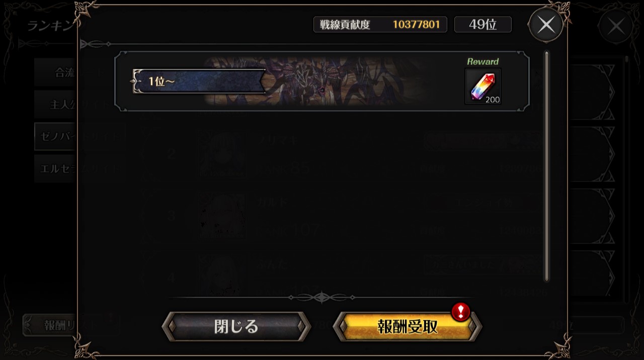
Task: Tap the rank 4 player avatar
Action: [222, 277]
